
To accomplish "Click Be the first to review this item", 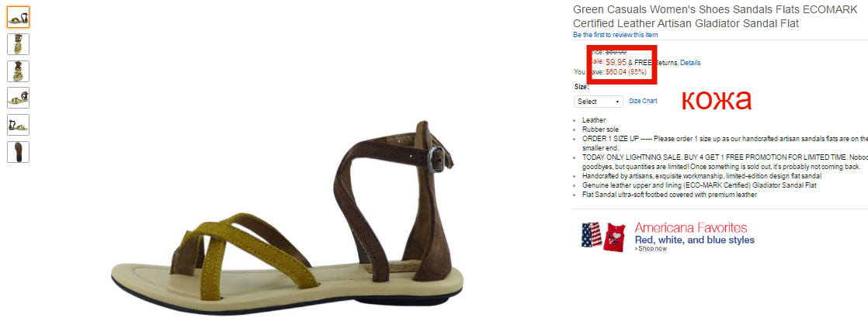I will (x=615, y=35).
